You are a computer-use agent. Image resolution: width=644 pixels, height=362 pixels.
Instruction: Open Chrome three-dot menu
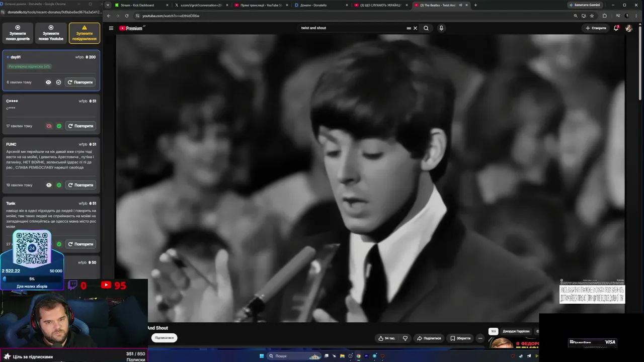(636, 16)
